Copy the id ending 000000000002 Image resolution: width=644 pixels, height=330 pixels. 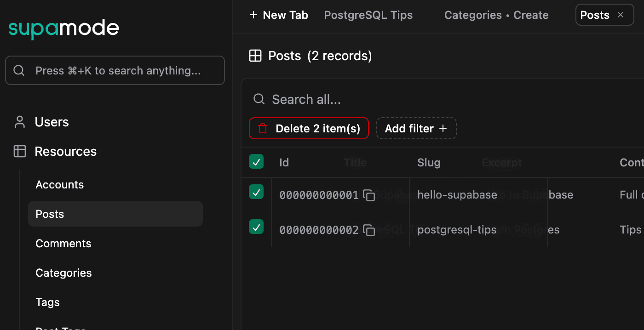click(369, 230)
